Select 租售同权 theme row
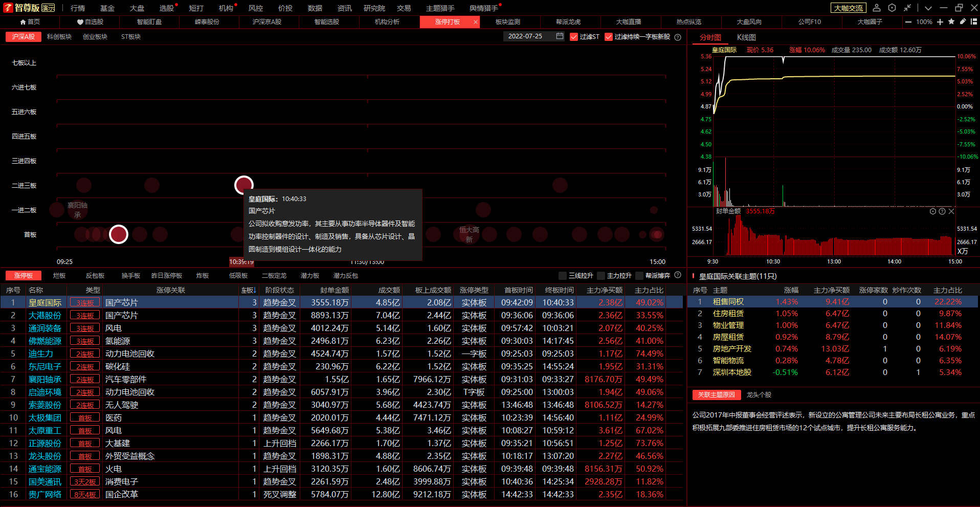The width and height of the screenshot is (980, 507). (833, 302)
